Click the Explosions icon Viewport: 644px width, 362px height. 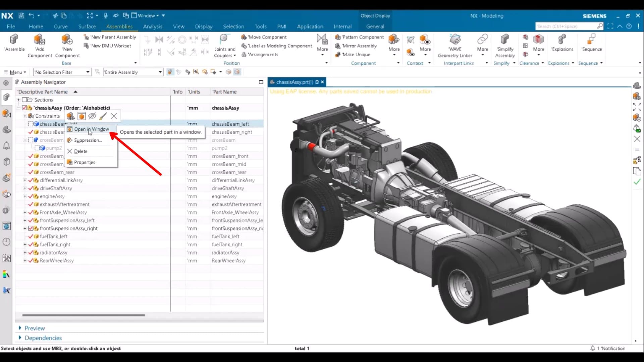(562, 40)
